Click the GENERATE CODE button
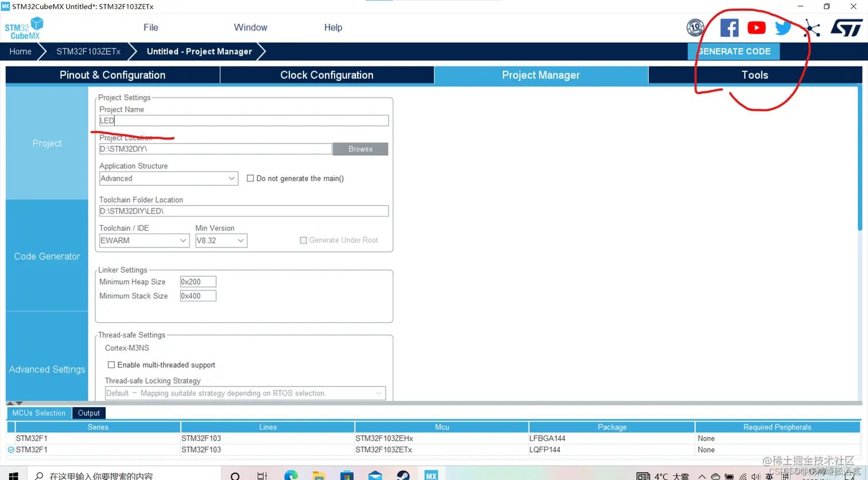This screenshot has height=480, width=868. [734, 51]
